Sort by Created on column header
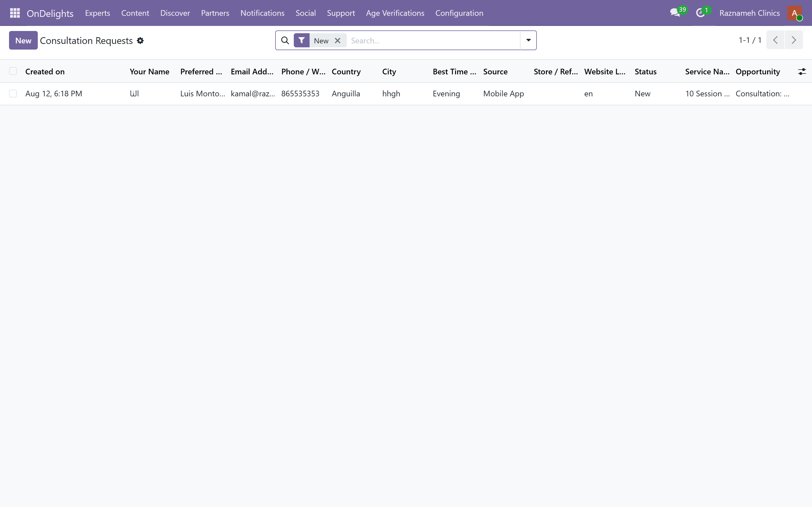 point(45,72)
